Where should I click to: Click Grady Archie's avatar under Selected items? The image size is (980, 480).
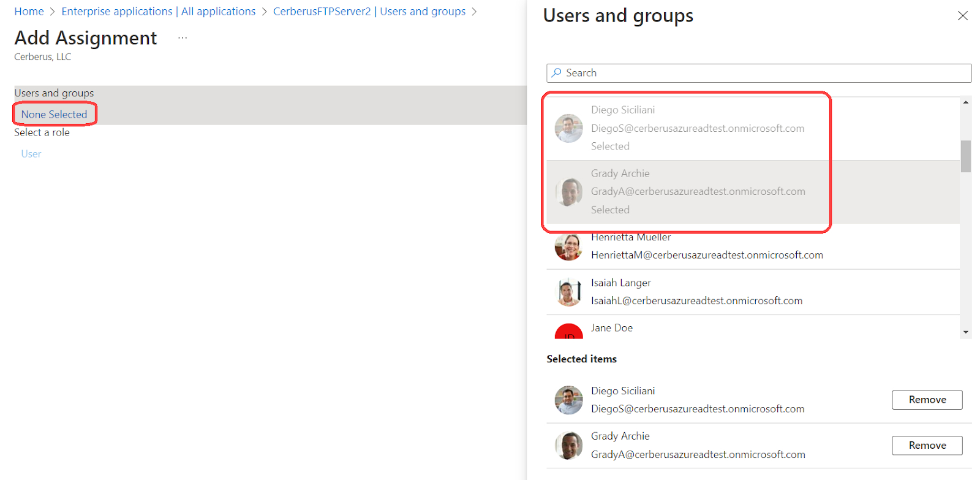click(x=568, y=446)
